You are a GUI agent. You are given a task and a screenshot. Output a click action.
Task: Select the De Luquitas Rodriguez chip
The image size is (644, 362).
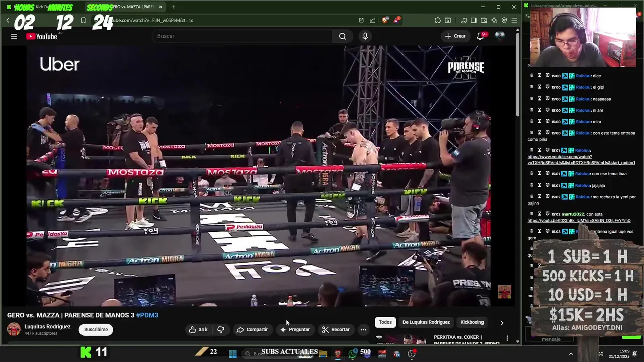pyautogui.click(x=426, y=322)
